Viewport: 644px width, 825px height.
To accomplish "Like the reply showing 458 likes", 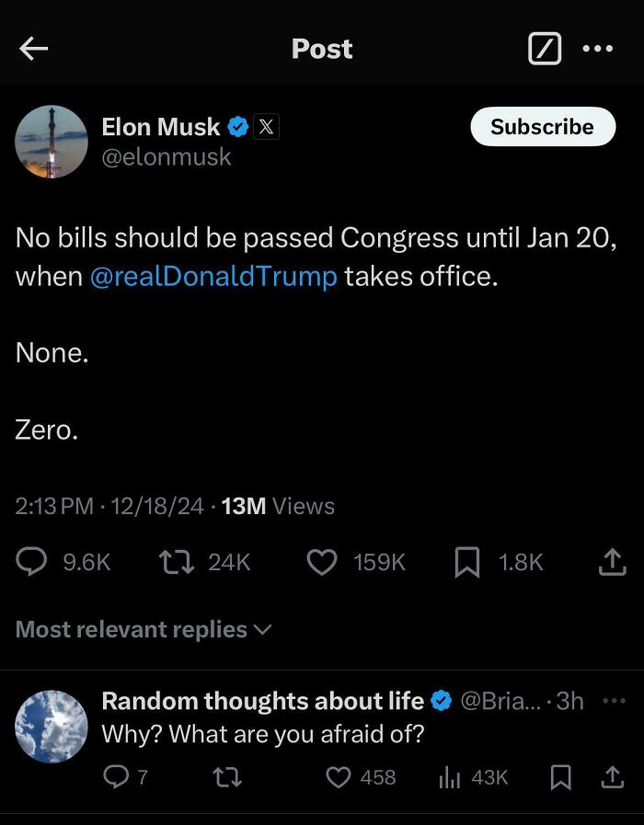I will tap(340, 777).
